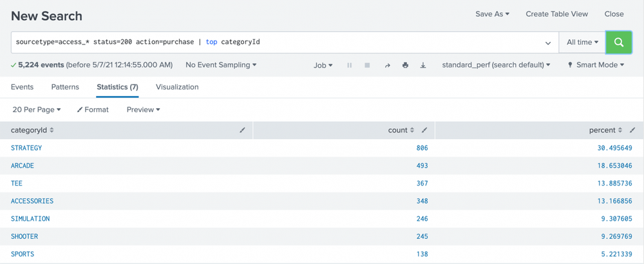Export results with download icon
The width and height of the screenshot is (644, 264).
[423, 65]
